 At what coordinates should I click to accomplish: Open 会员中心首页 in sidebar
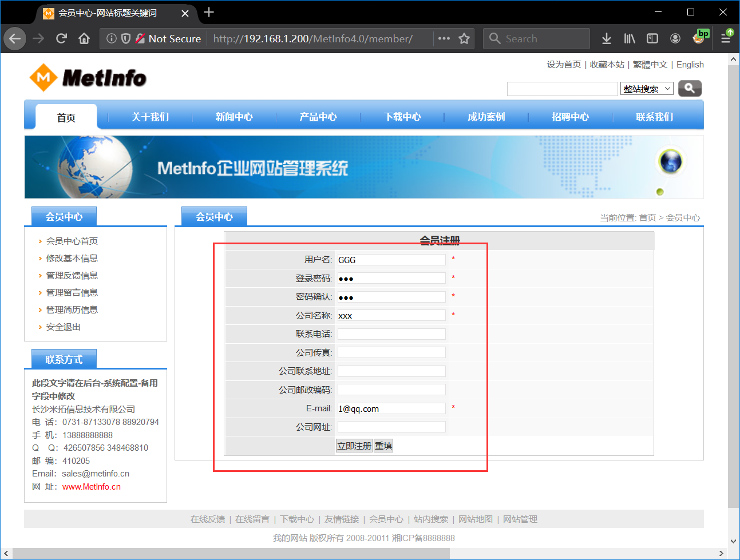tap(72, 241)
